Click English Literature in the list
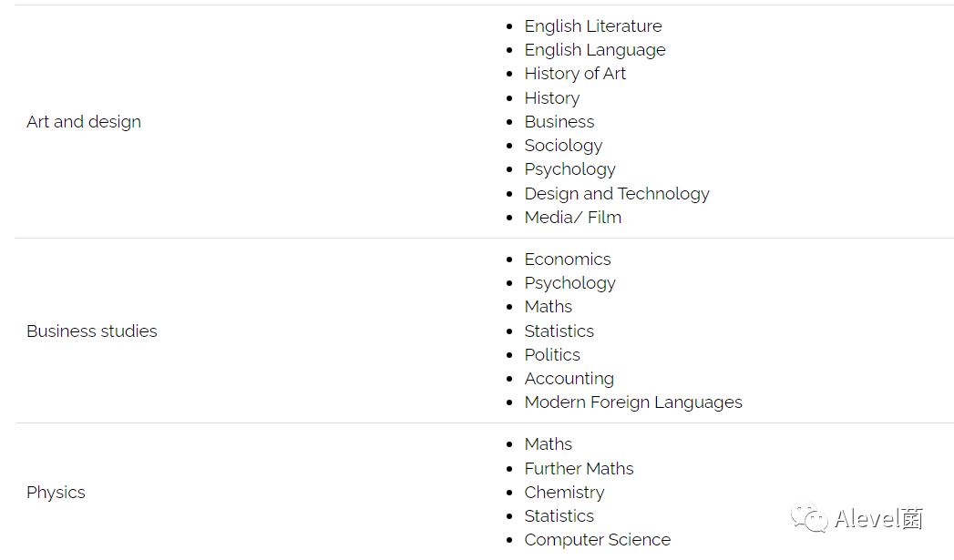 click(x=593, y=26)
